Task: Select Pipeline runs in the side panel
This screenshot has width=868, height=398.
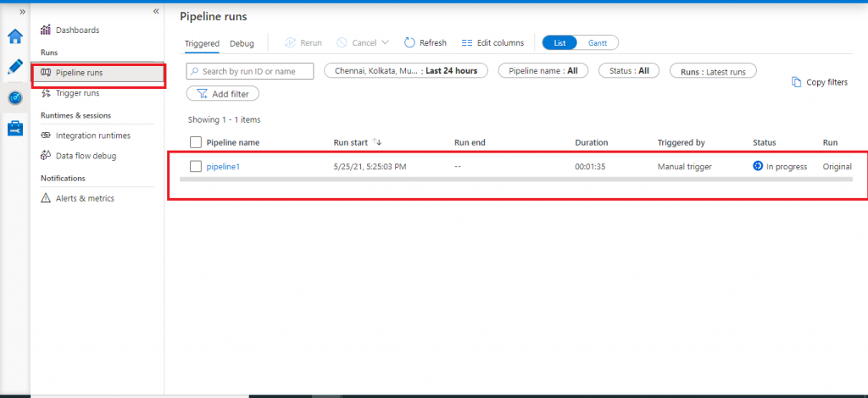Action: pos(98,73)
